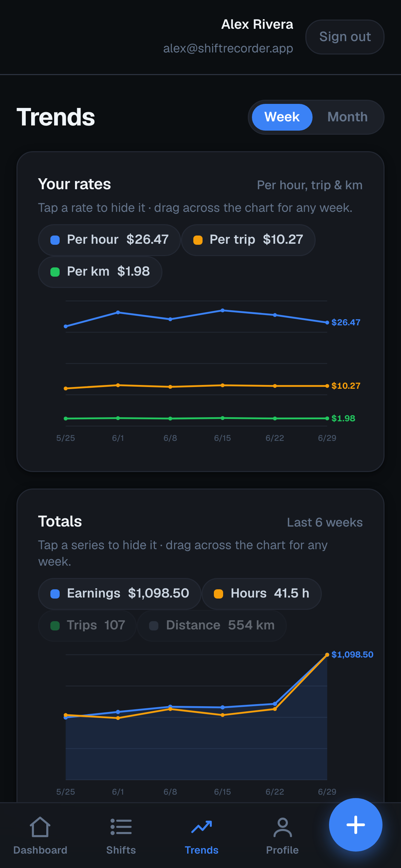Viewport: 401px width, 868px height.
Task: Tap the Trends chart icon
Action: coord(202,827)
